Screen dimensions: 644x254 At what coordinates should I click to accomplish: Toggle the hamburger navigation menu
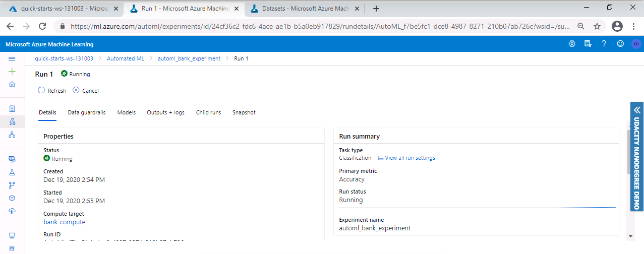(12, 58)
